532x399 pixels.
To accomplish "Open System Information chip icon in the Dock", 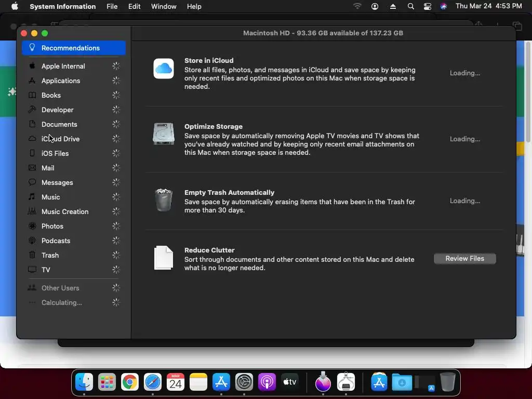I will point(345,381).
